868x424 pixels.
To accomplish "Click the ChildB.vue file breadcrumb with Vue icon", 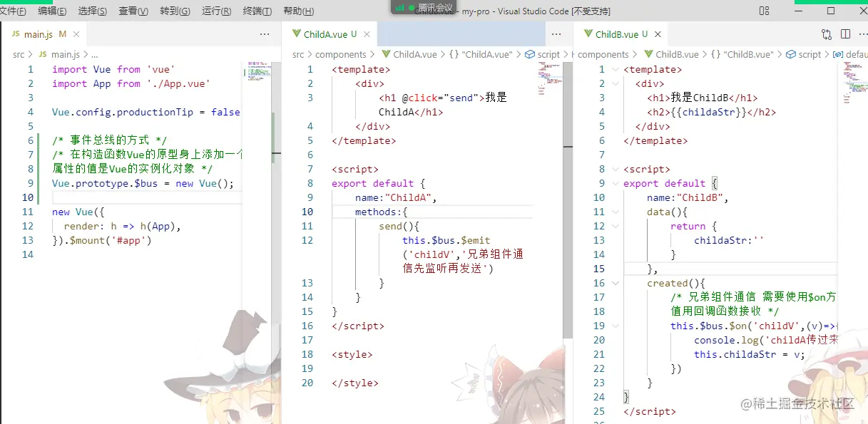I will coord(671,54).
